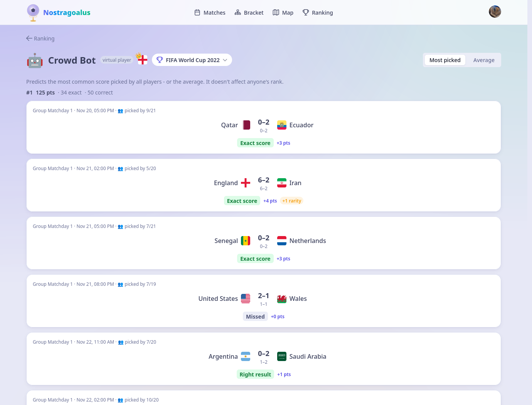Click the 'Senegal' team name

coord(226,241)
